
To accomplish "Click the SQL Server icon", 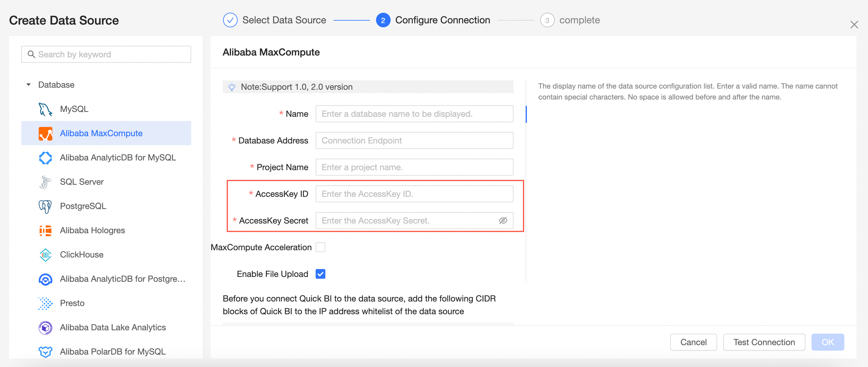I will click(x=45, y=182).
